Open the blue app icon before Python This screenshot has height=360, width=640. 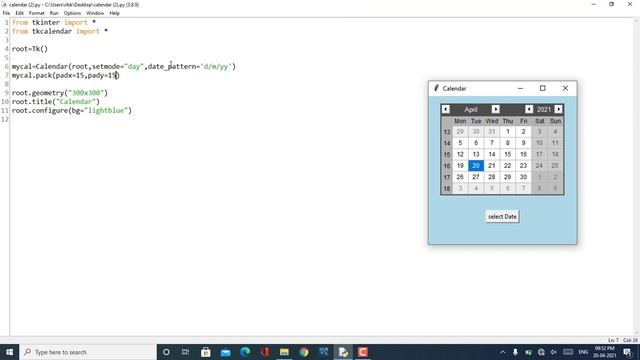[x=324, y=352]
